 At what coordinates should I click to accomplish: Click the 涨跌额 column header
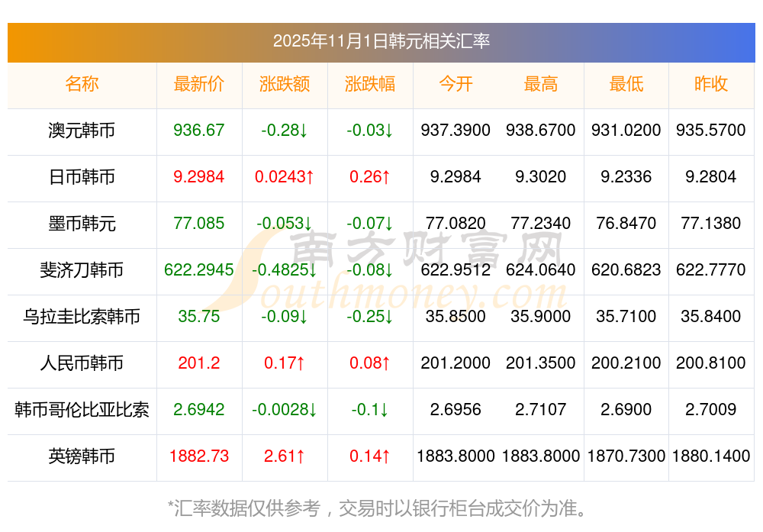[x=284, y=84]
